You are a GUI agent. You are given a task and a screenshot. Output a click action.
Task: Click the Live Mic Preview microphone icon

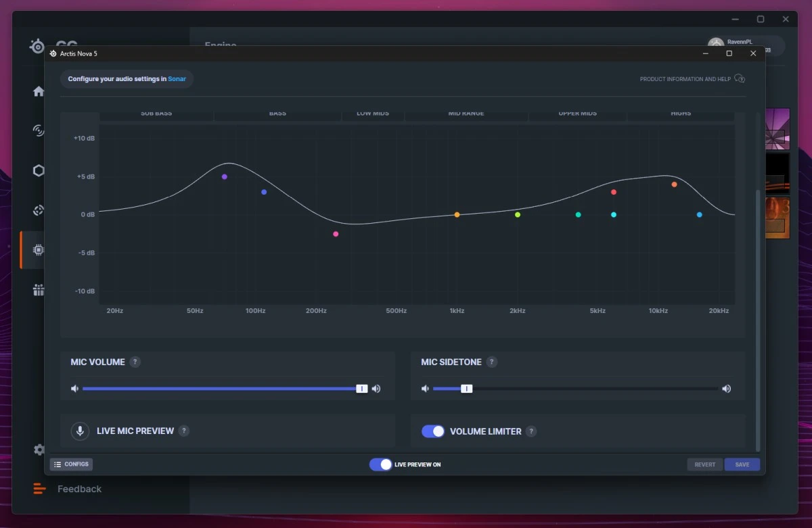click(x=80, y=431)
